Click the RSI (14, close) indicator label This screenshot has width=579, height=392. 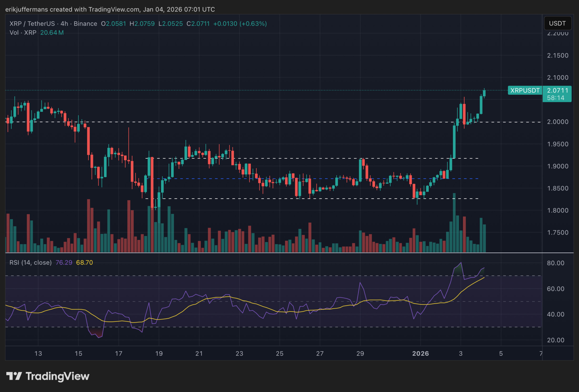30,262
